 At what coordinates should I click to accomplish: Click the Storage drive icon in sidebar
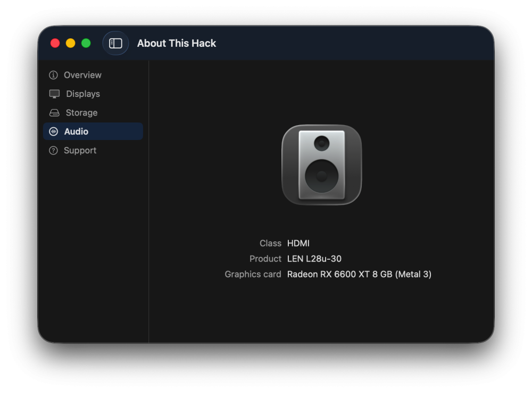point(54,113)
